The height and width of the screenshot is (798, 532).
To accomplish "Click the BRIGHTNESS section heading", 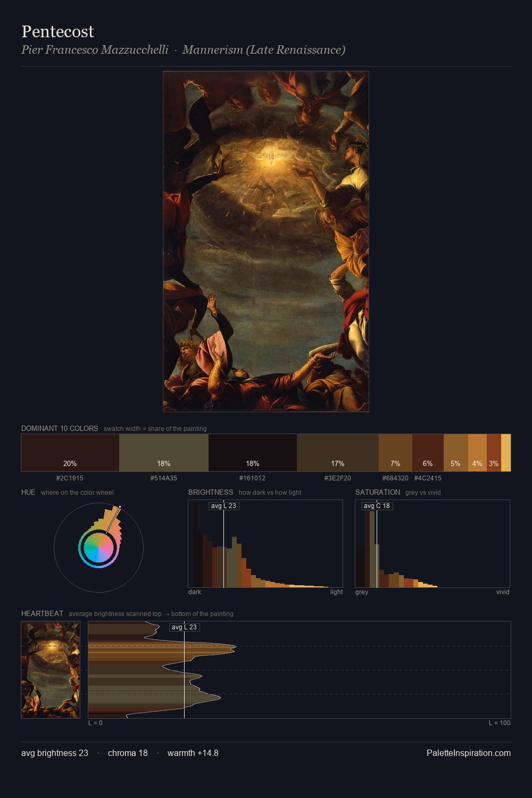I will [211, 493].
